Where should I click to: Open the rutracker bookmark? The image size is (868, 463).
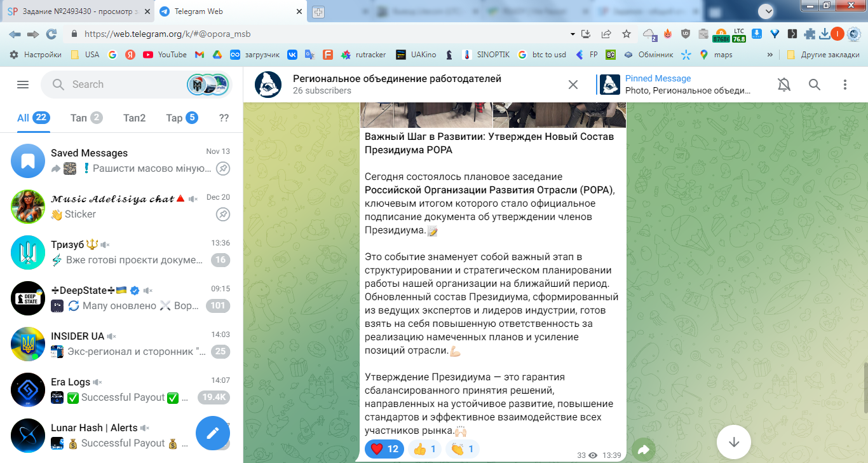click(363, 55)
